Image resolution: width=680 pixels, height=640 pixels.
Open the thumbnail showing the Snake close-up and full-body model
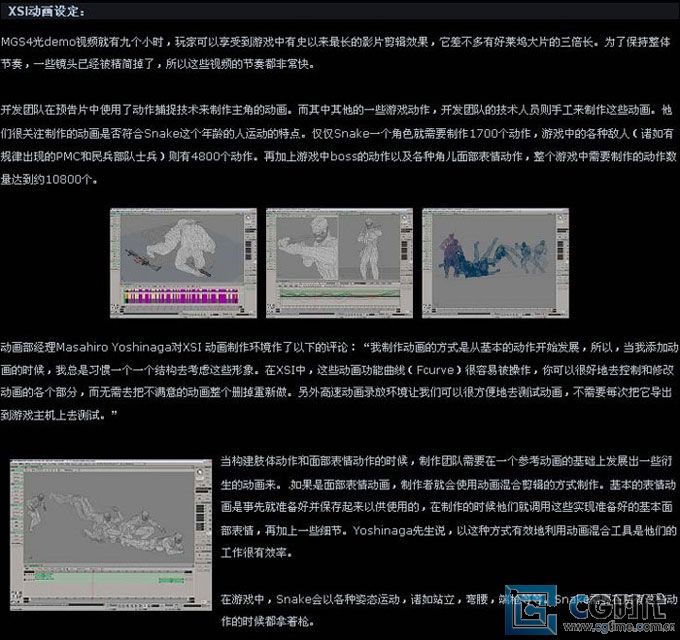[339, 263]
